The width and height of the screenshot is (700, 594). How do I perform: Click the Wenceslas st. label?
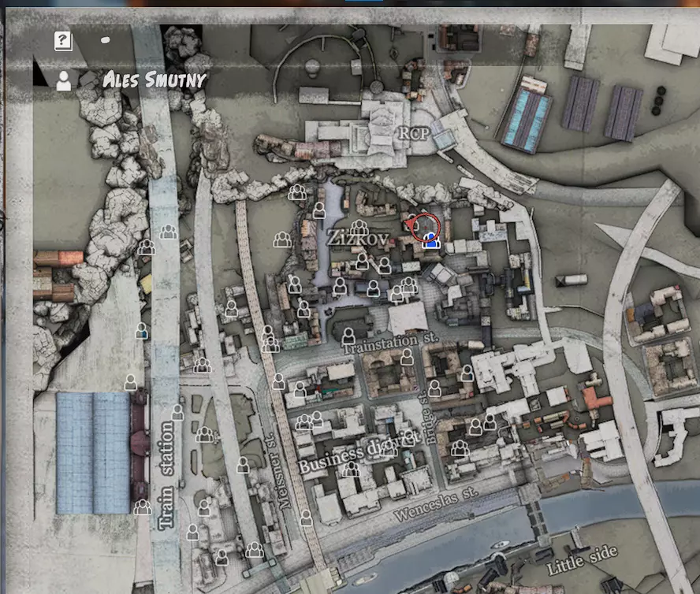point(436,504)
